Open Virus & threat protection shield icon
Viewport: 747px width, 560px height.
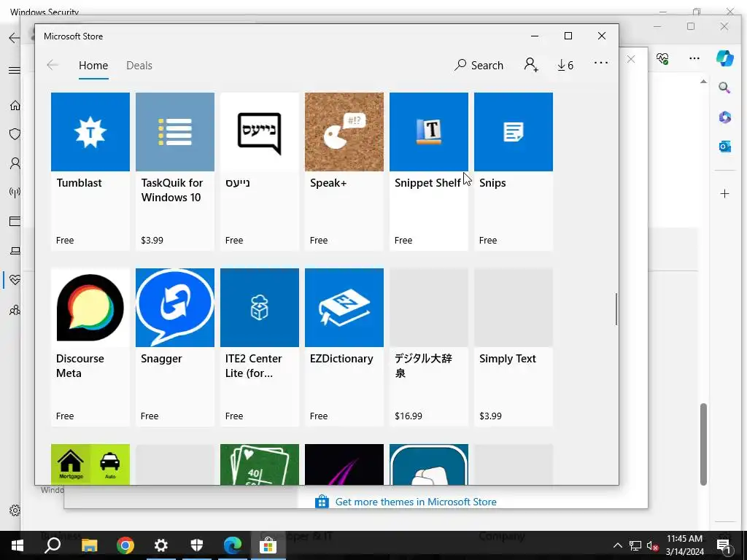[x=15, y=134]
